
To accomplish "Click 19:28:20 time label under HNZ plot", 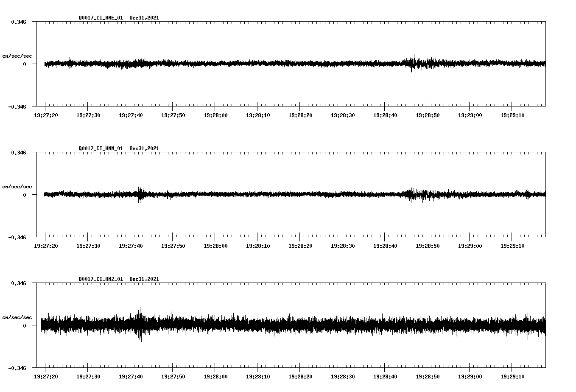I will pyautogui.click(x=300, y=377).
